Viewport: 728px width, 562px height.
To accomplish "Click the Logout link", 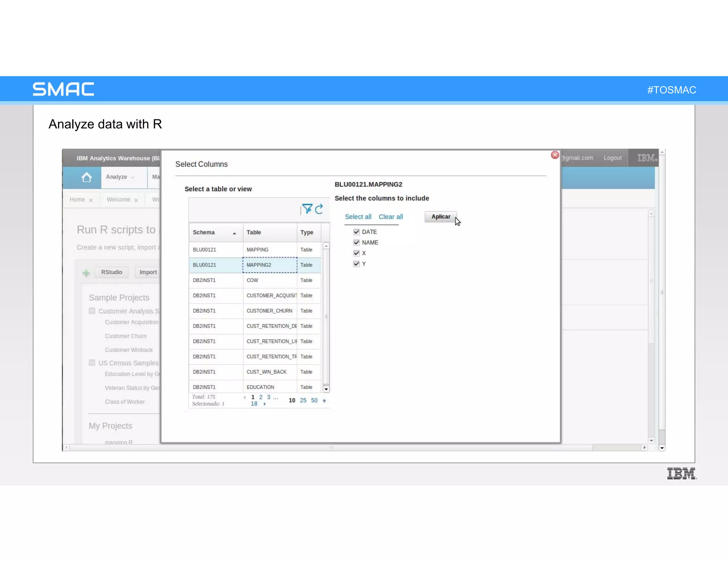I will click(612, 158).
